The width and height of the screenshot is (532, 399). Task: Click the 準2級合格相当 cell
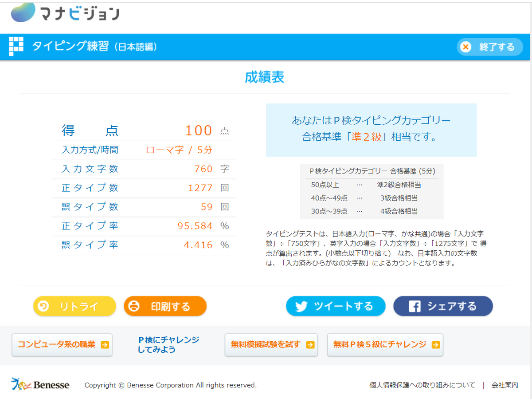[399, 185]
